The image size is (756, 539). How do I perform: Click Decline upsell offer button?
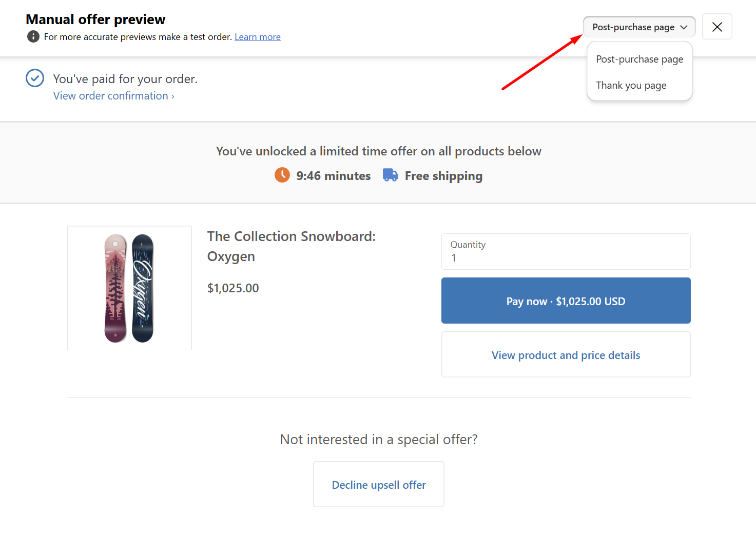pyautogui.click(x=379, y=485)
